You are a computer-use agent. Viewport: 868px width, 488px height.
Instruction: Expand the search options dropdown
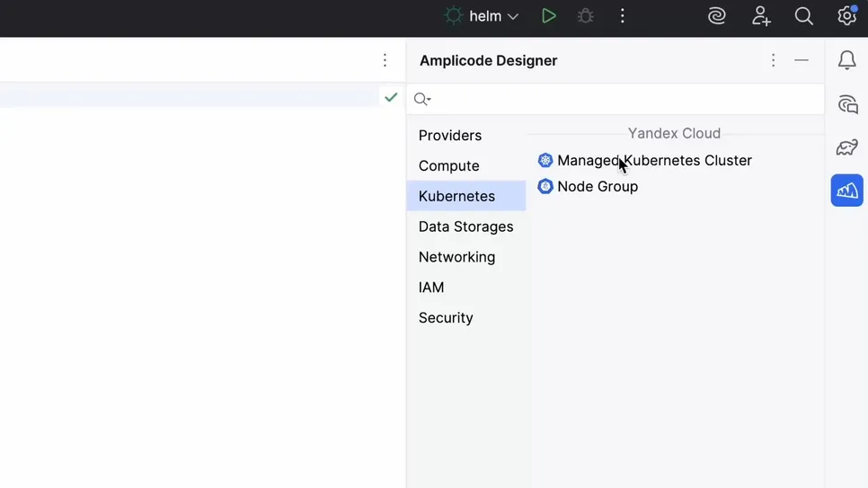tap(422, 99)
